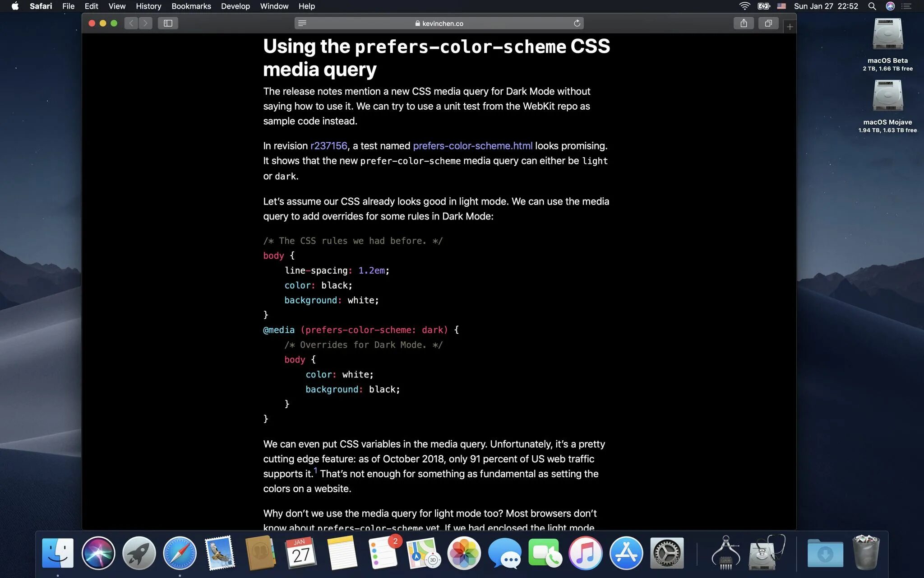Click Safari's Share toolbar icon
Image resolution: width=924 pixels, height=578 pixels.
744,23
